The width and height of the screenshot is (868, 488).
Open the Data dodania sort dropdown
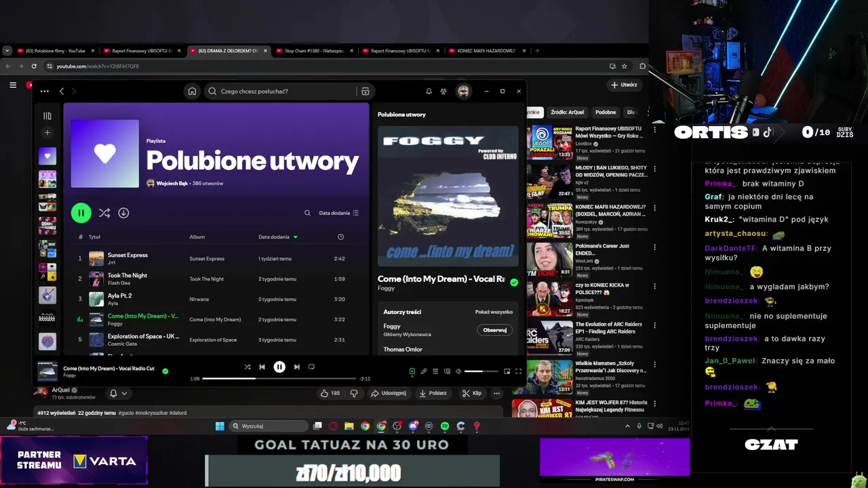[x=339, y=213]
